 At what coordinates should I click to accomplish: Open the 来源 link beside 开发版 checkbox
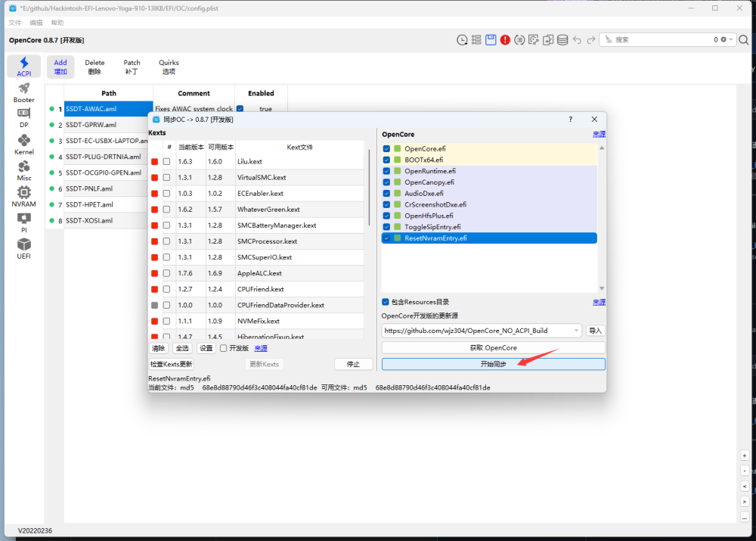click(261, 349)
